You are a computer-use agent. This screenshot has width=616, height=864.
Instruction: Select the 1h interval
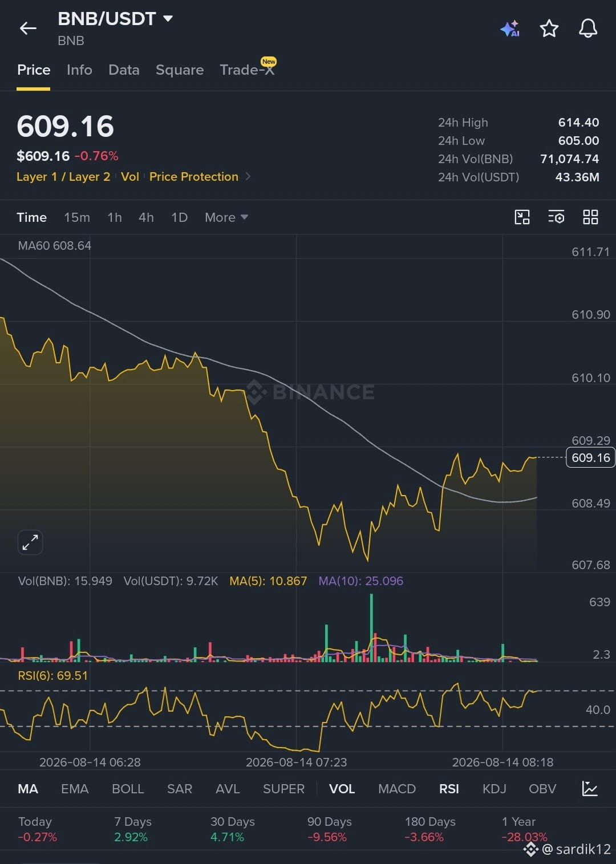(115, 217)
